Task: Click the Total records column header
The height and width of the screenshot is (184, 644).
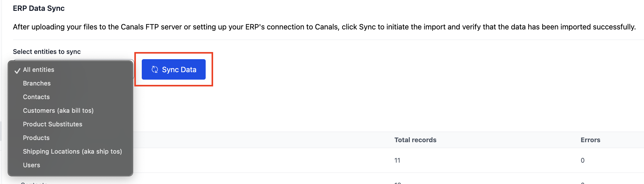Action: [415, 140]
